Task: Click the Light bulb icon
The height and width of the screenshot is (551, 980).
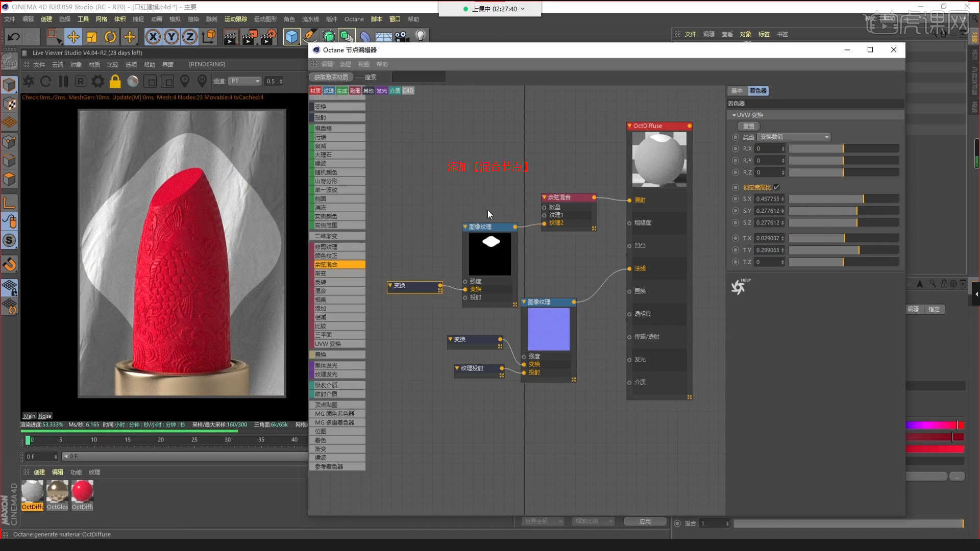Action: tap(420, 36)
